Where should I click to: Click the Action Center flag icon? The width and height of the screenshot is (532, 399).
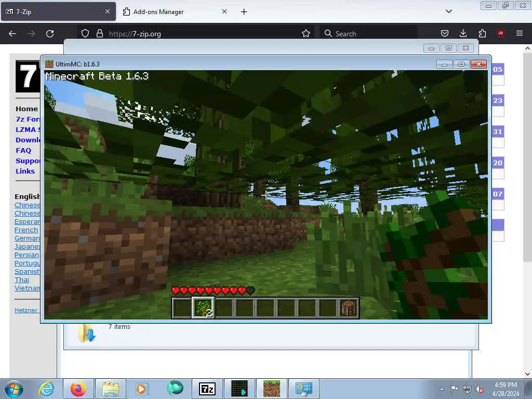click(x=454, y=389)
